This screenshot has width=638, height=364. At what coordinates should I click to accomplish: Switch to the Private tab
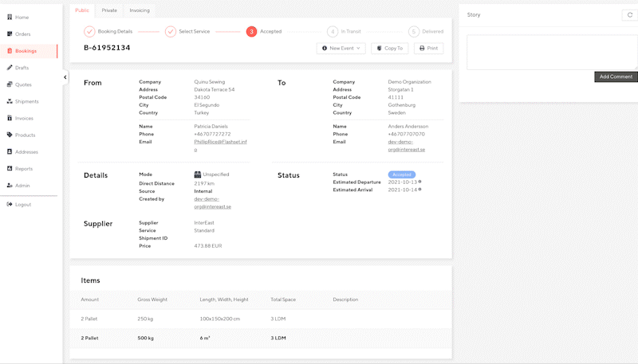(109, 10)
